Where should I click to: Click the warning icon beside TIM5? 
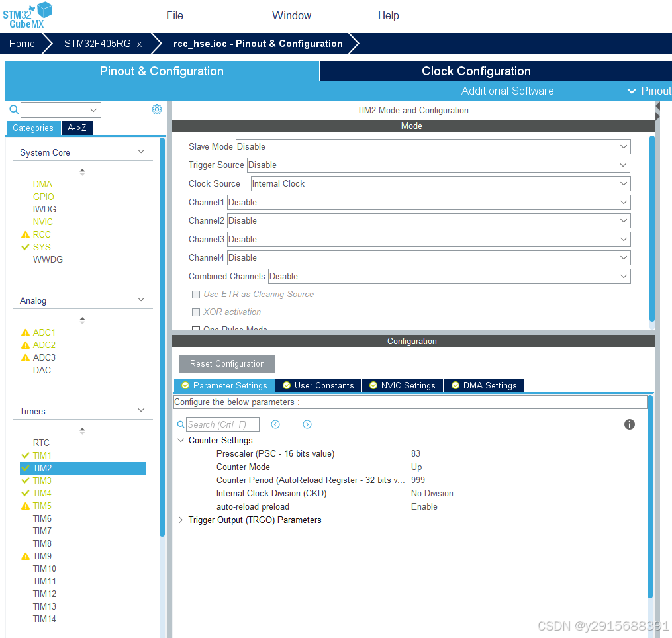click(x=25, y=506)
